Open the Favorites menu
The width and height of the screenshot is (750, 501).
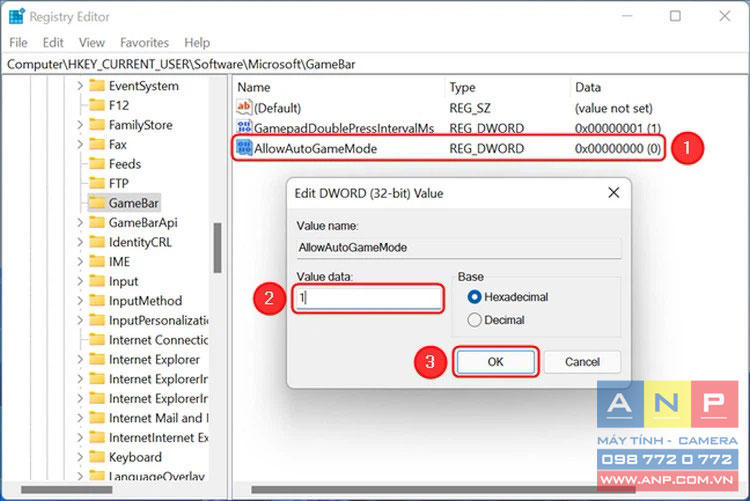144,43
